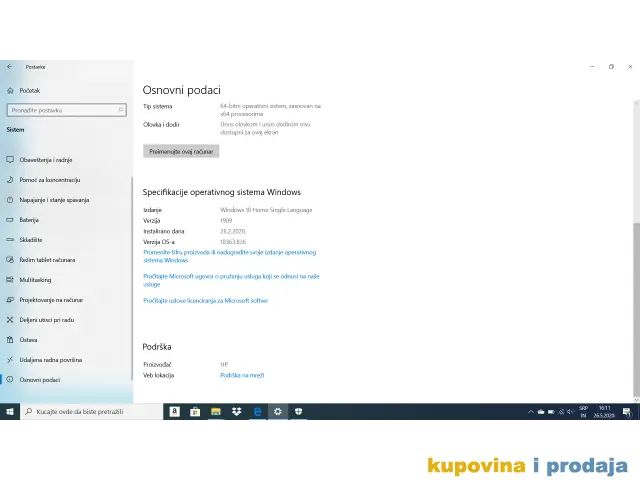This screenshot has width=640, height=480.
Task: Open the Multitasking settings page
Action: click(36, 280)
